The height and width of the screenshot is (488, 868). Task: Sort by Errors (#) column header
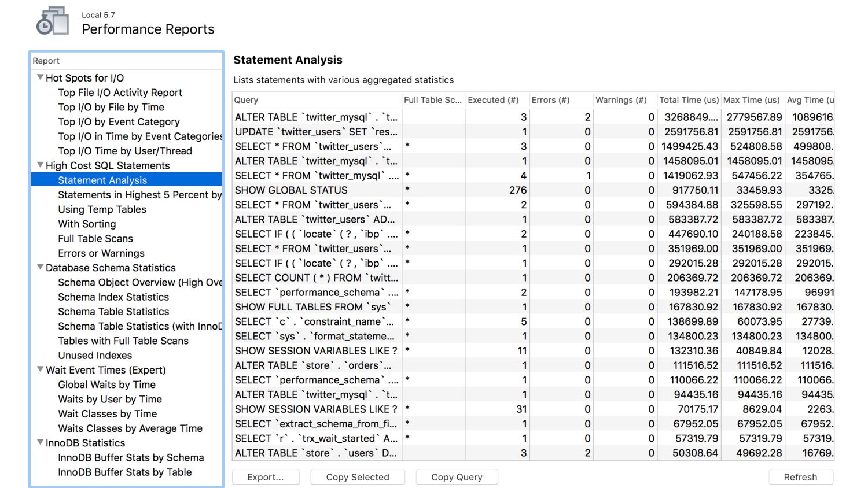click(x=561, y=100)
